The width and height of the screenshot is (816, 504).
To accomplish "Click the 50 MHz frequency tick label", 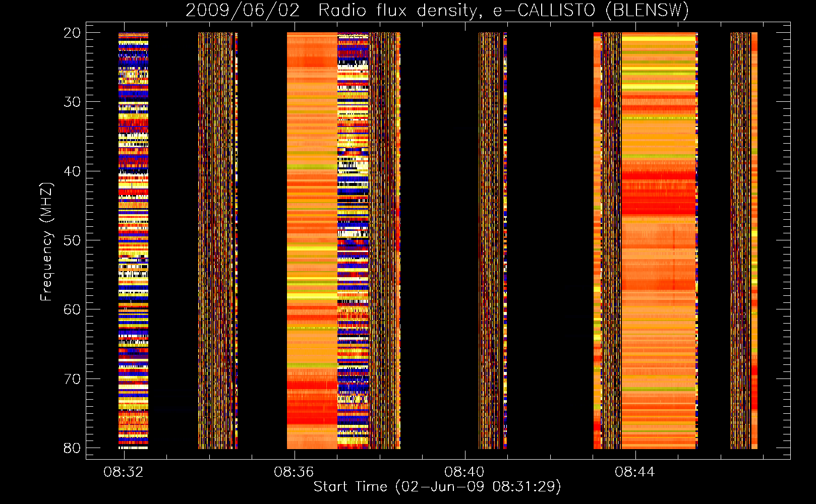I will coord(72,240).
